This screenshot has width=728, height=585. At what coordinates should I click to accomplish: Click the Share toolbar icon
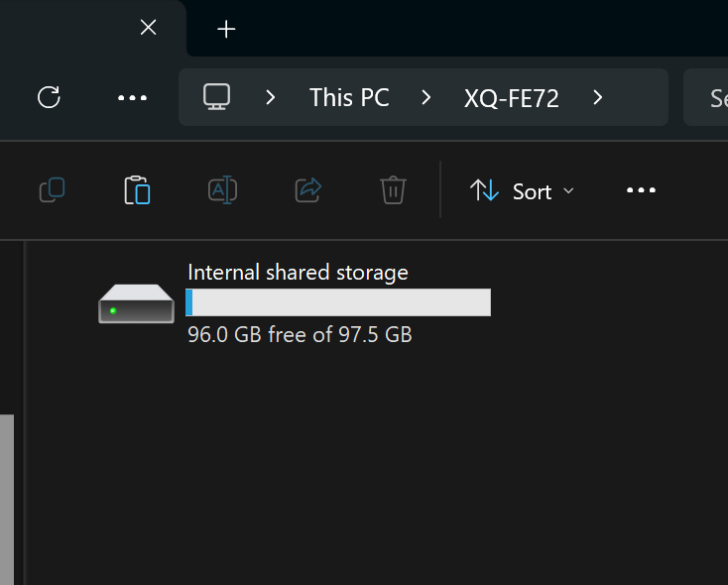pos(308,190)
